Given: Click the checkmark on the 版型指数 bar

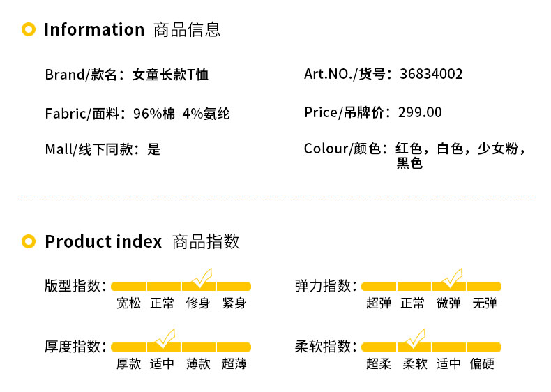Looking at the screenshot, I should pyautogui.click(x=202, y=278).
